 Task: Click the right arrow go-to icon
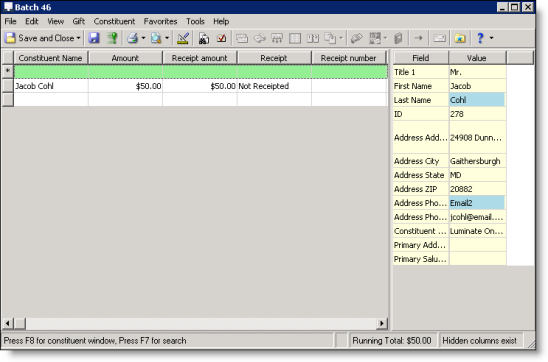point(418,38)
